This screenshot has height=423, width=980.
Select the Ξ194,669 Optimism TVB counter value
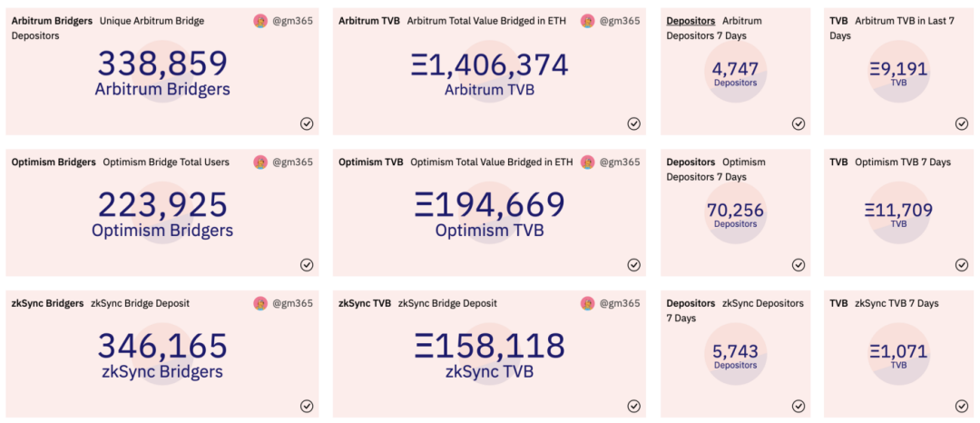click(489, 205)
